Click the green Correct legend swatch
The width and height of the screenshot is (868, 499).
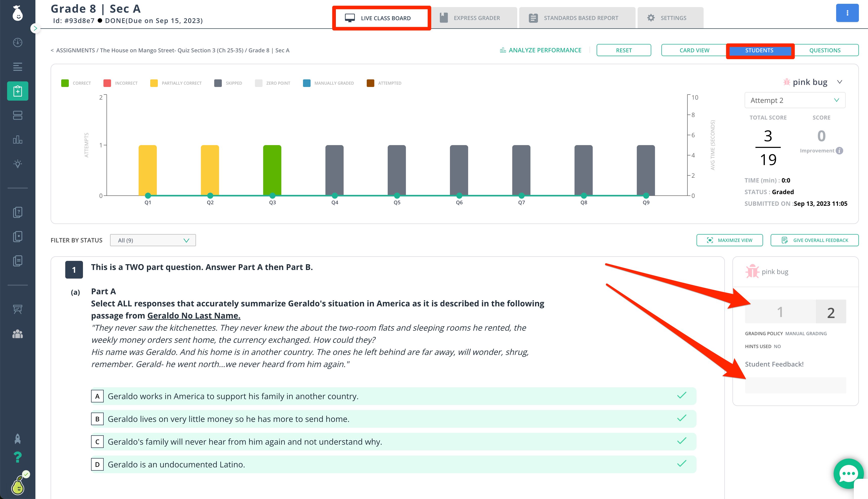pos(65,83)
